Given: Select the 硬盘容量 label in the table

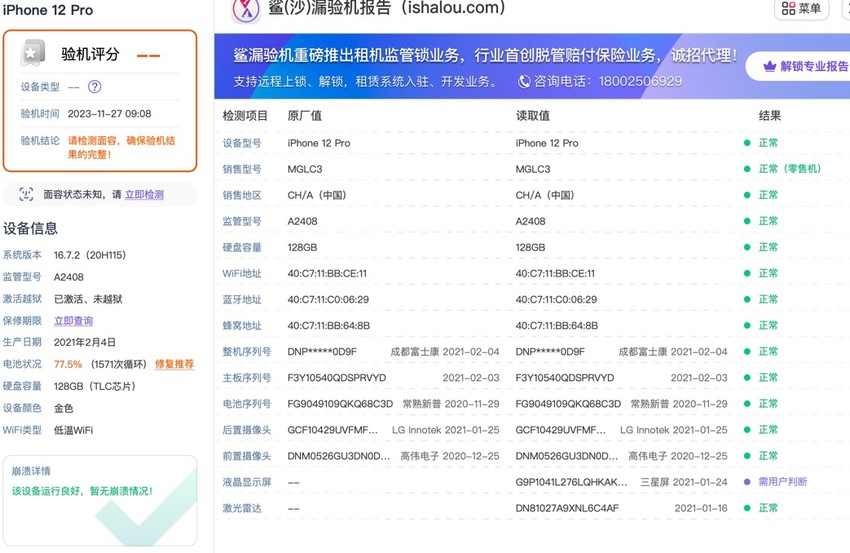Looking at the screenshot, I should point(242,247).
